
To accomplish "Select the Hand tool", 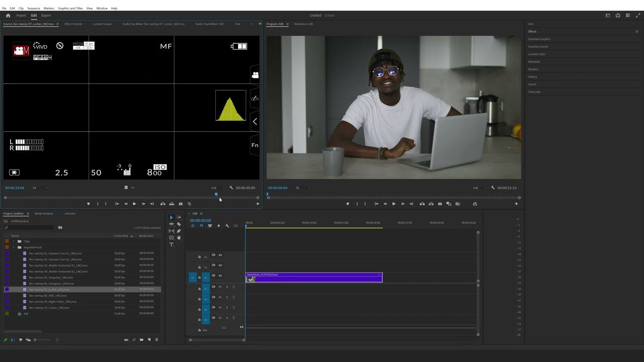I will pyautogui.click(x=179, y=237).
